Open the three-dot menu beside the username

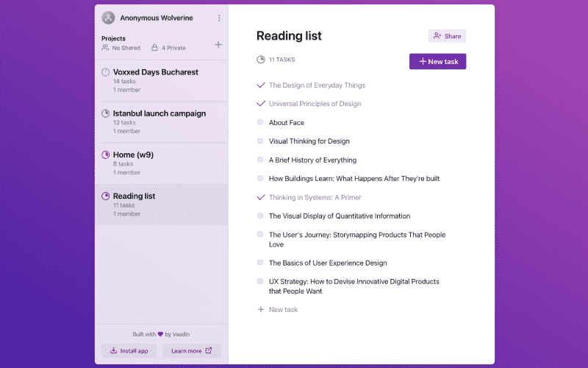(218, 18)
